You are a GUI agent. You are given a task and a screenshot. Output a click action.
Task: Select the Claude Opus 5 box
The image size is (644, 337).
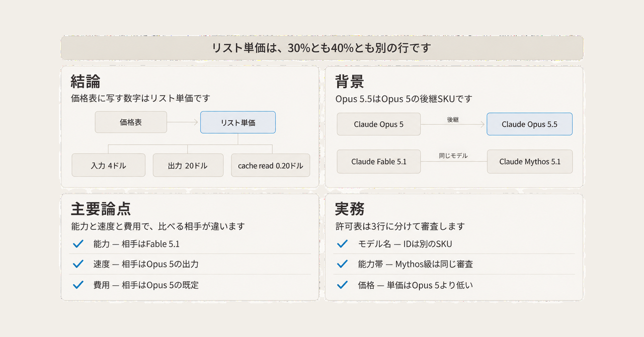click(379, 124)
